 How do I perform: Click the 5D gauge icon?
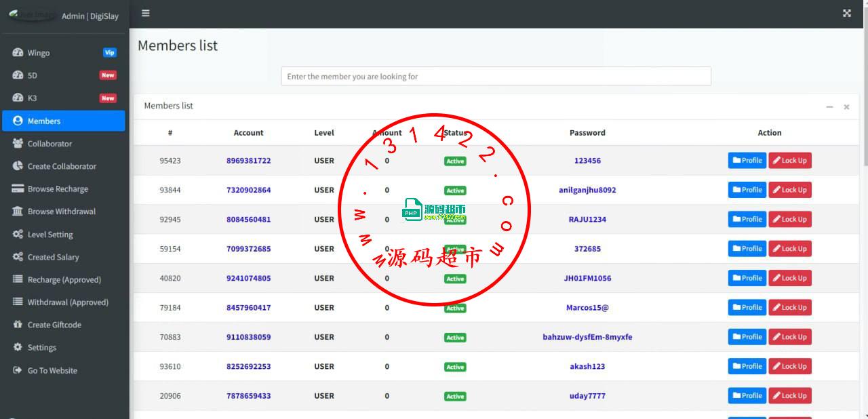(x=18, y=75)
